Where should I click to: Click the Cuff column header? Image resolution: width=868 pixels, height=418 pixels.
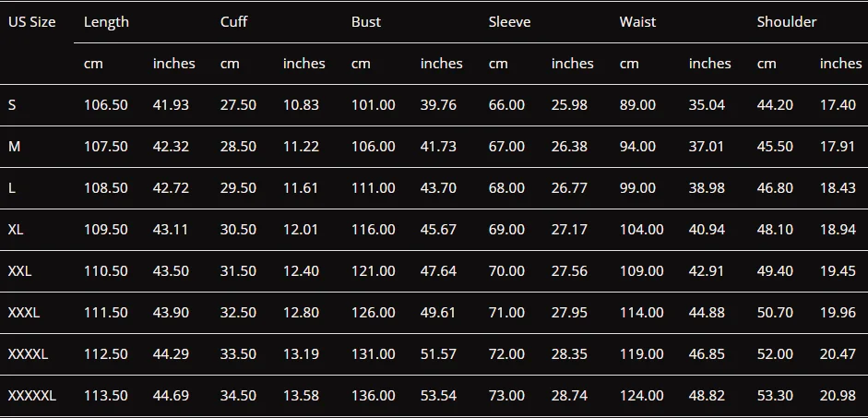[233, 22]
